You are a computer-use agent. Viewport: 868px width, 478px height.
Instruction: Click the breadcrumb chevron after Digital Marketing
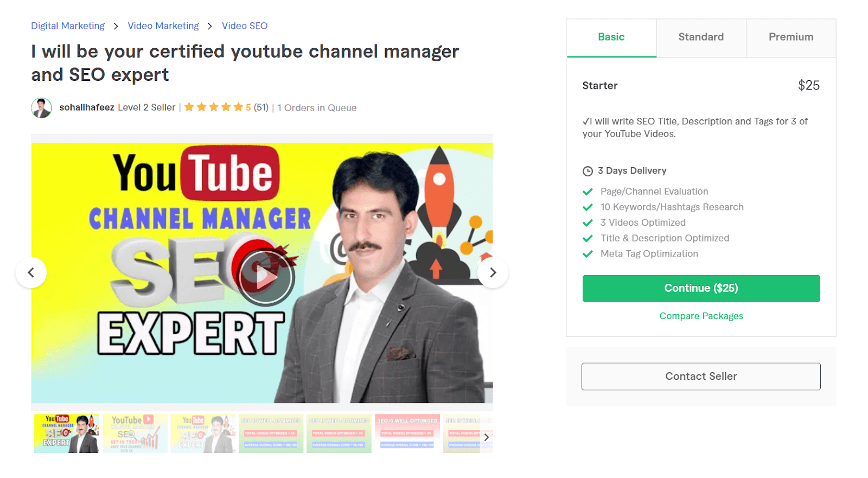(116, 26)
